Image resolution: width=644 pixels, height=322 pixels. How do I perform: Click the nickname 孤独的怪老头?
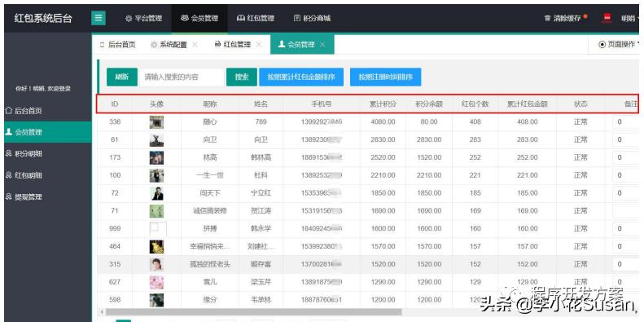(210, 264)
